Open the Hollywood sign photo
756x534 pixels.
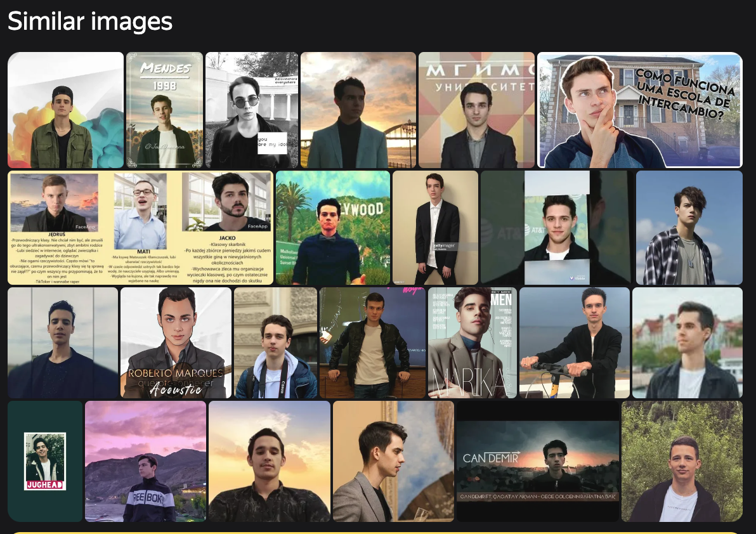coord(333,228)
